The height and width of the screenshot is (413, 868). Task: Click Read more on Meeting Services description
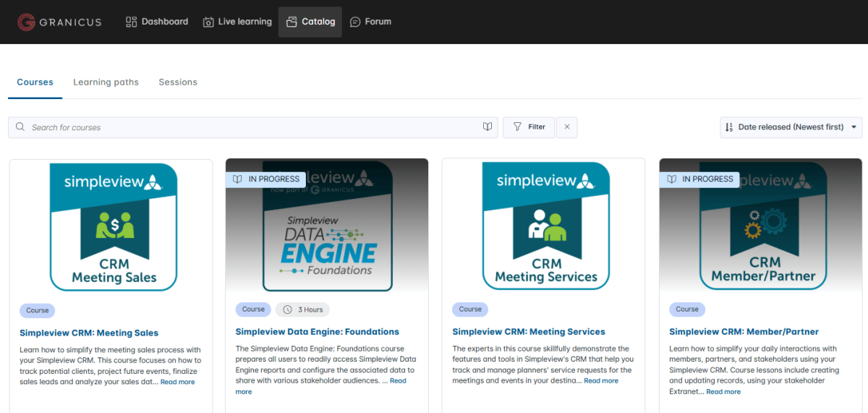point(600,381)
